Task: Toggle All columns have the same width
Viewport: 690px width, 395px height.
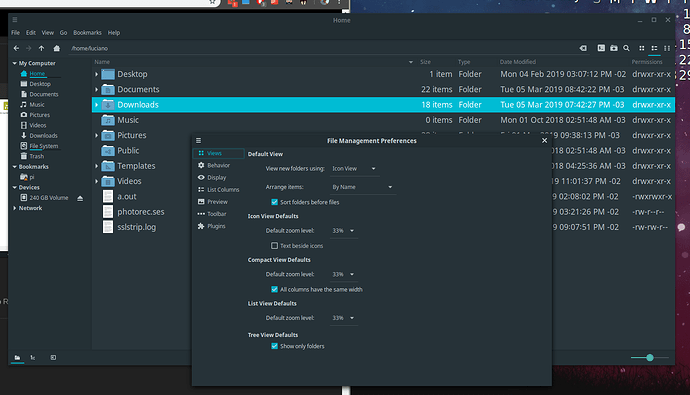Action: pos(275,289)
